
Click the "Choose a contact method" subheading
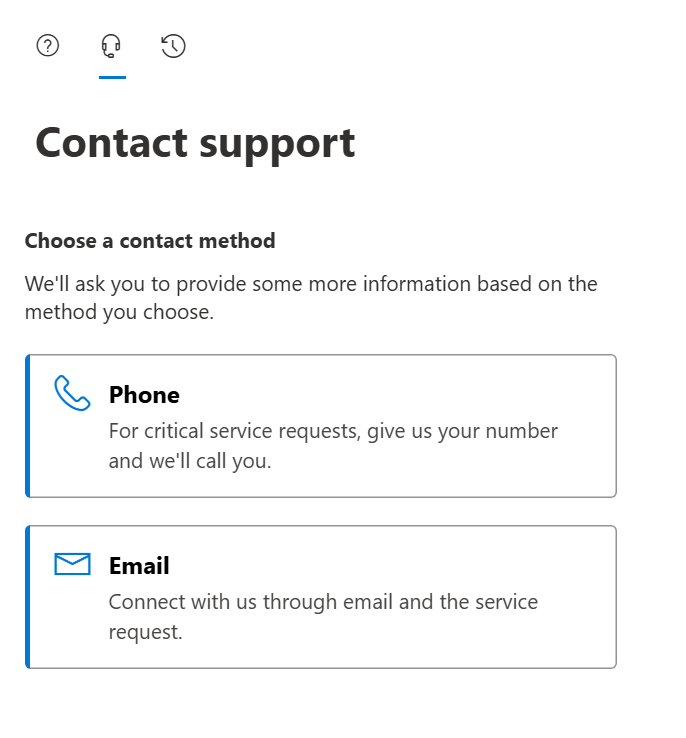point(150,241)
